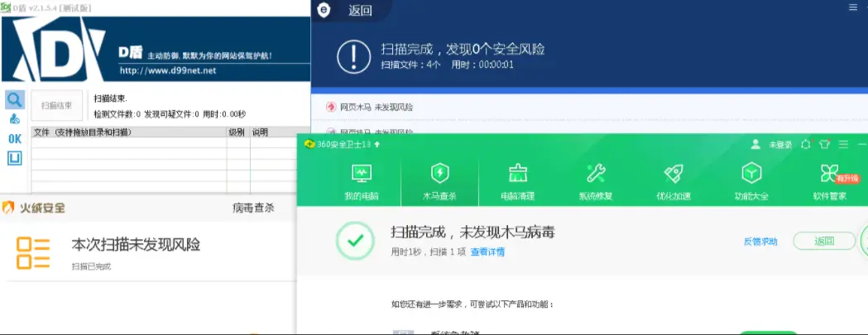Open the blue scanner's top-right menu
Viewport: 868px width, 335px height.
[x=853, y=8]
